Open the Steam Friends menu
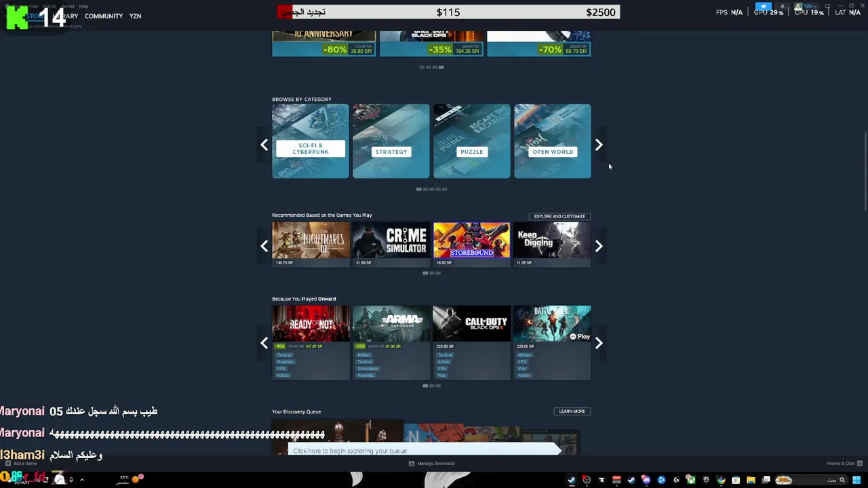The height and width of the screenshot is (488, 868). (50, 6)
